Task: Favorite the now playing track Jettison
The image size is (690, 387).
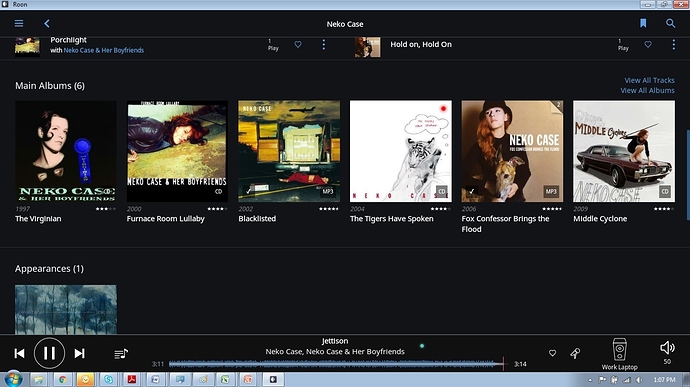Action: [552, 353]
